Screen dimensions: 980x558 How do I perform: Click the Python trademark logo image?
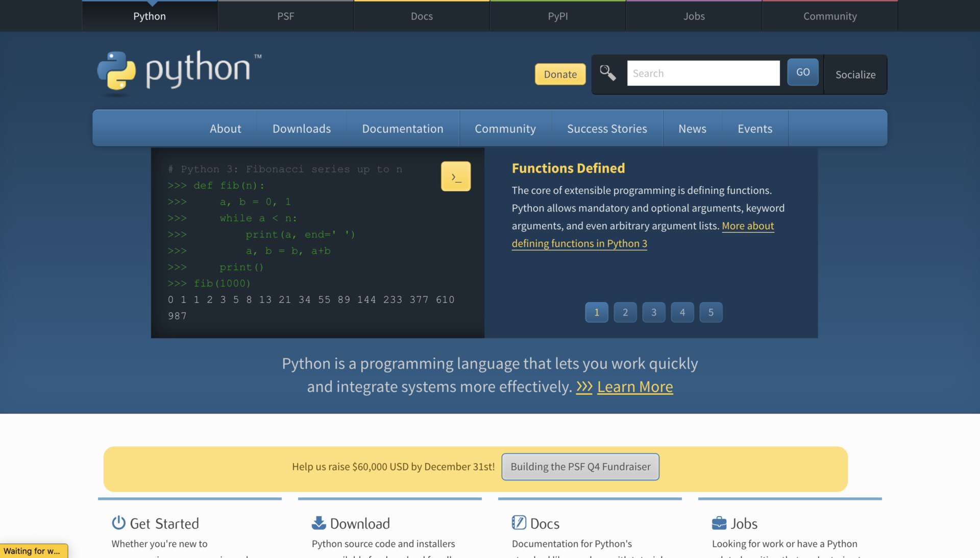click(178, 73)
